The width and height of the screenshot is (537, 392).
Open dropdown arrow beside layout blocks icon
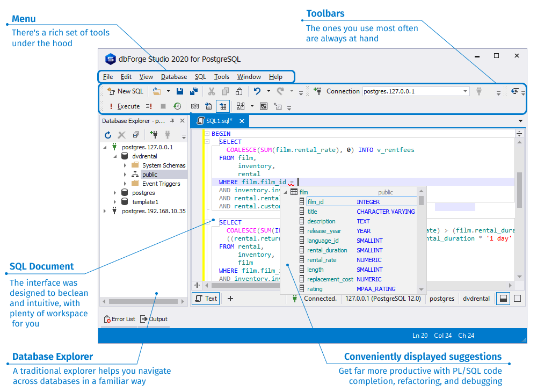pyautogui.click(x=252, y=106)
